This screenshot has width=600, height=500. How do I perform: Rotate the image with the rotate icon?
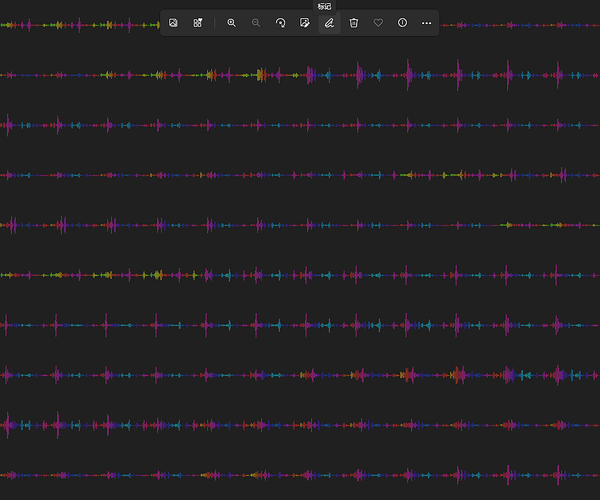[x=280, y=23]
